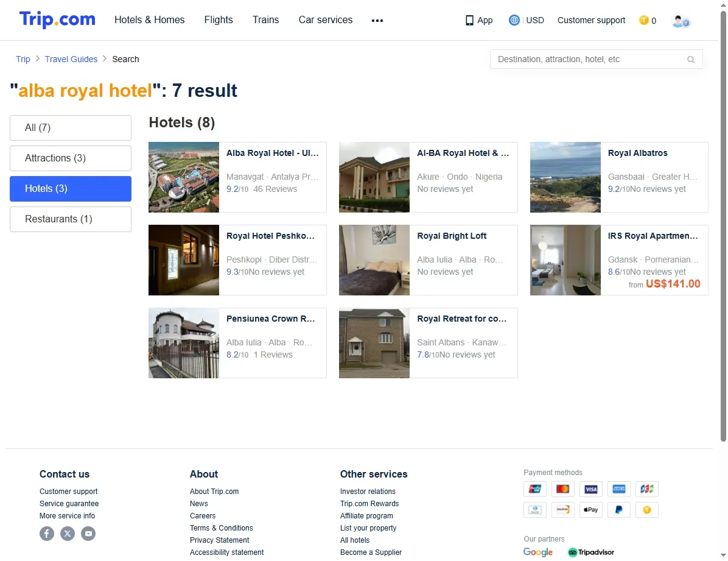Open the USD currency selector
728x561 pixels.
[535, 20]
